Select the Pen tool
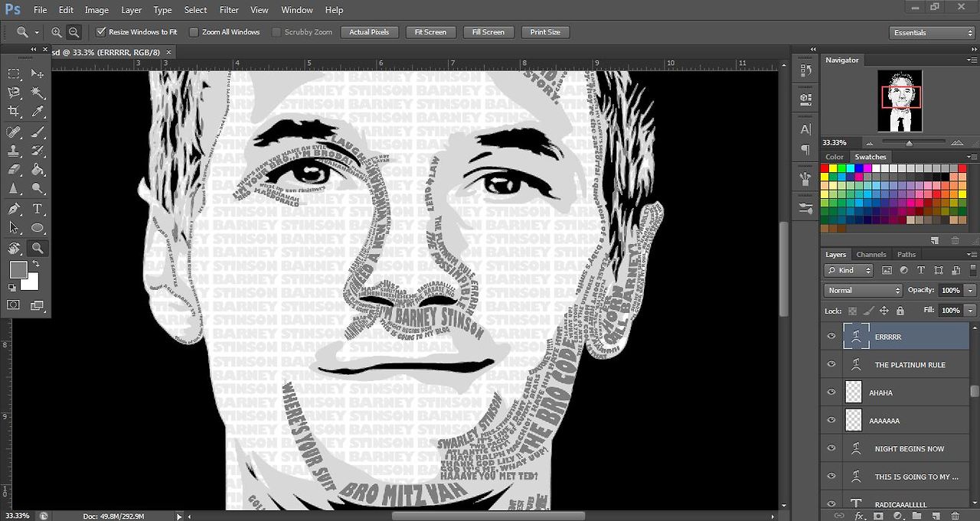 tap(15, 209)
